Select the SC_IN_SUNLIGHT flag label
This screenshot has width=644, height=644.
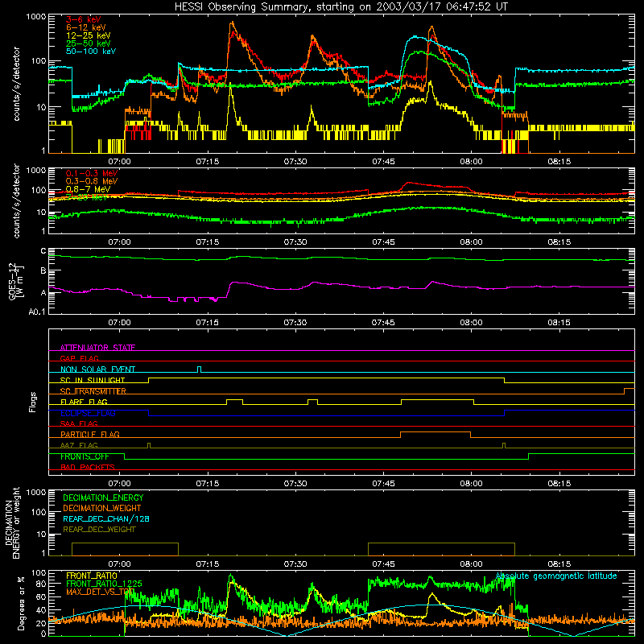click(93, 380)
